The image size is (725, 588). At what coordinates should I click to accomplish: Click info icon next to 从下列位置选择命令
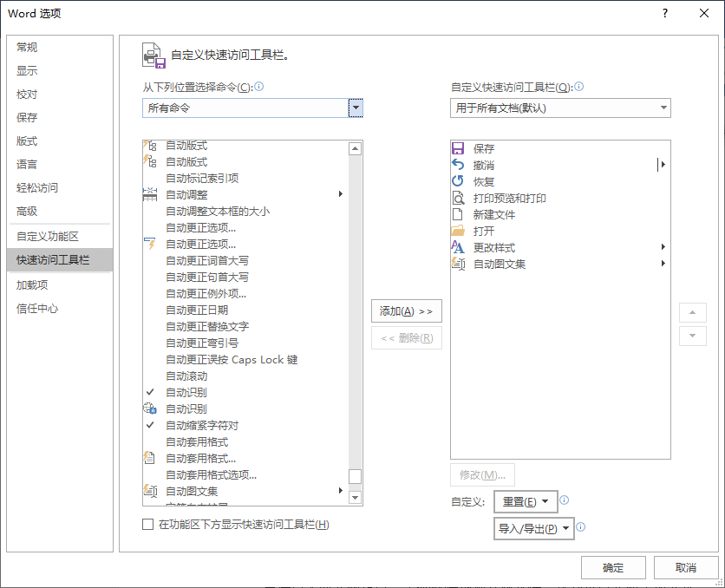(x=259, y=87)
